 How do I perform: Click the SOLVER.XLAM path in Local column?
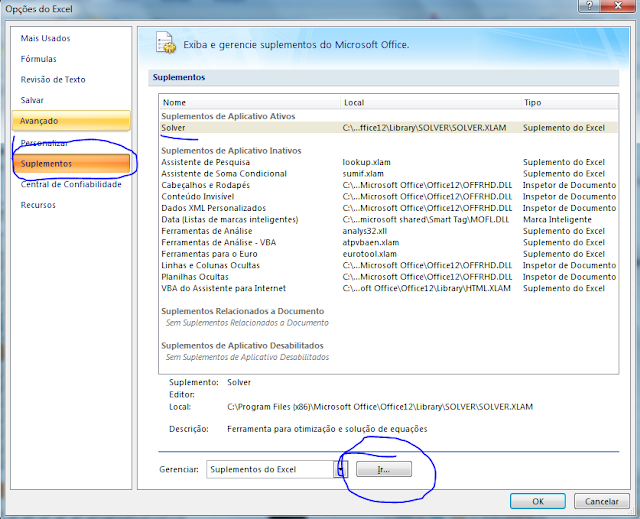(x=424, y=128)
